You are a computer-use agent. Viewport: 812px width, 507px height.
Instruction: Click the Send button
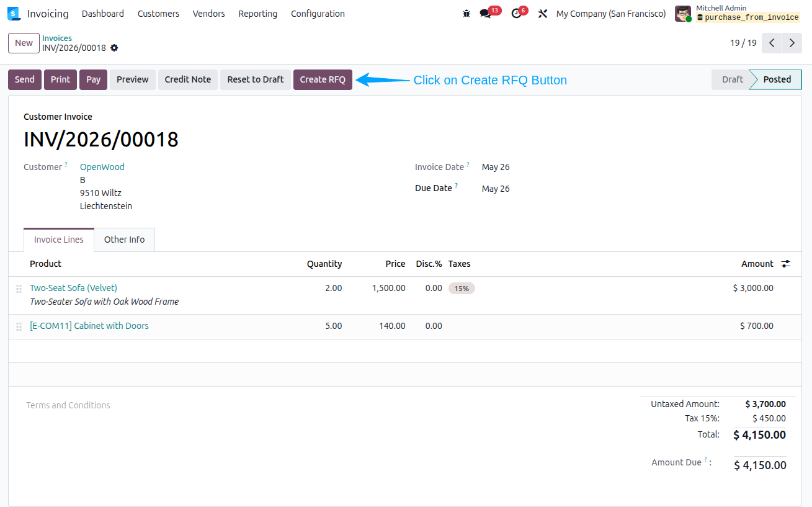click(x=25, y=79)
